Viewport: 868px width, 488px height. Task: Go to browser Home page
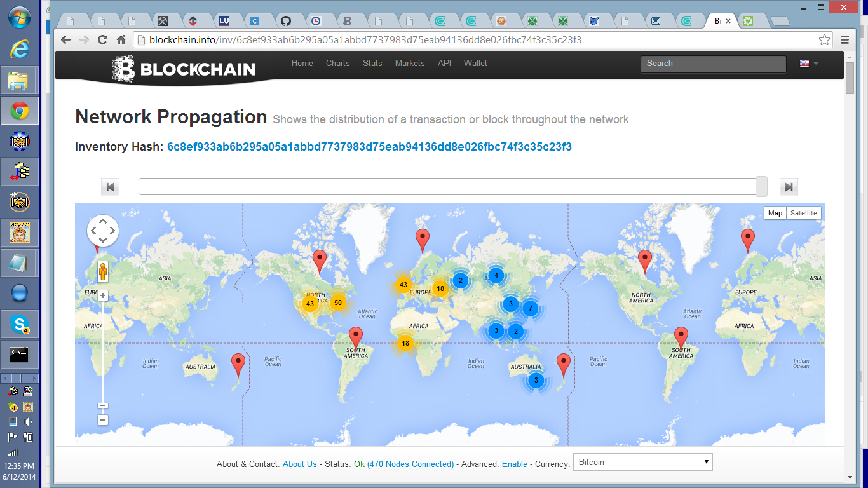[121, 39]
